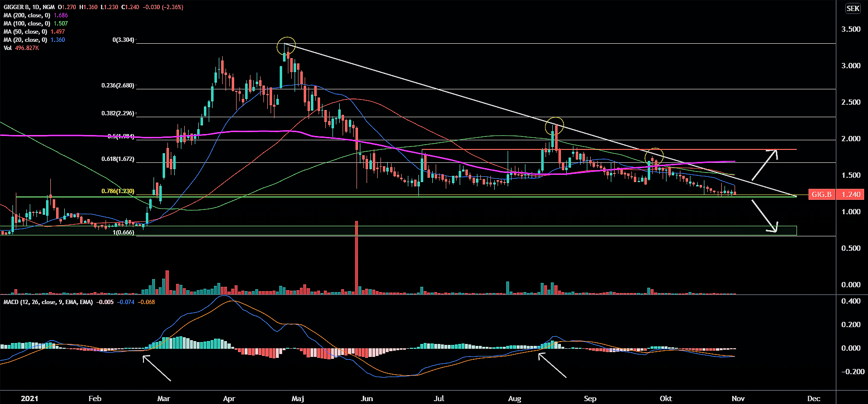
Task: Click the GIG.B price label on axis
Action: click(821, 195)
